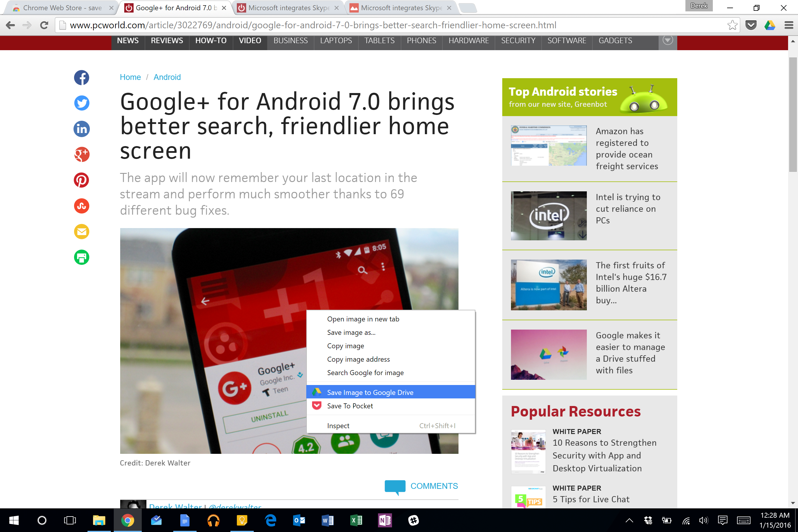Click the Intel Altera story thumbnail
The height and width of the screenshot is (532, 798).
(x=547, y=286)
